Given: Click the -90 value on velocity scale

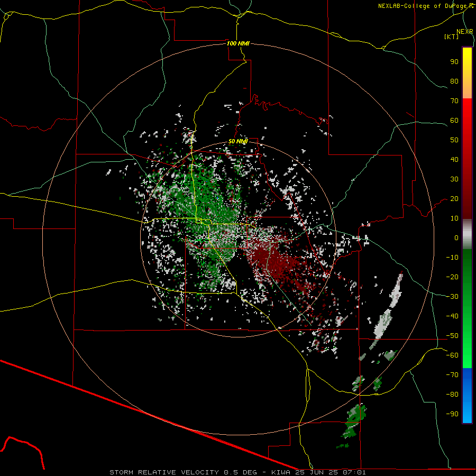Looking at the screenshot, I should tap(452, 414).
